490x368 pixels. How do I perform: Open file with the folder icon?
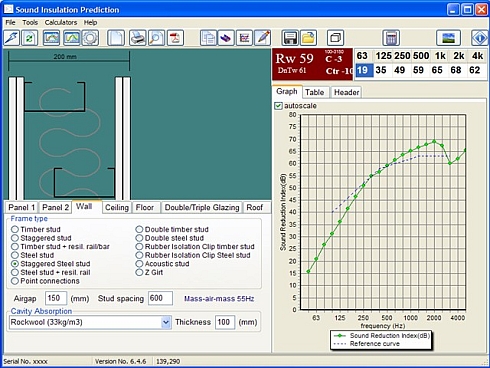tap(308, 38)
